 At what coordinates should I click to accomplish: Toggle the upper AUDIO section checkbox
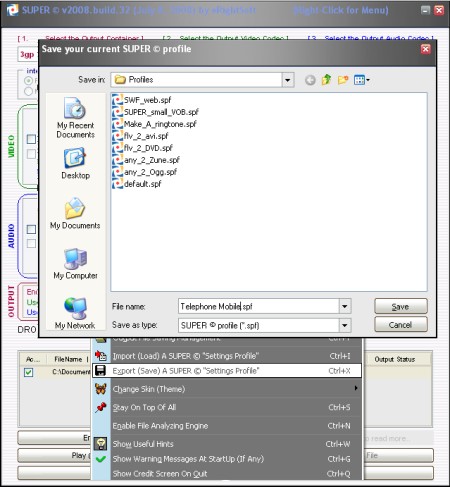coord(31,229)
